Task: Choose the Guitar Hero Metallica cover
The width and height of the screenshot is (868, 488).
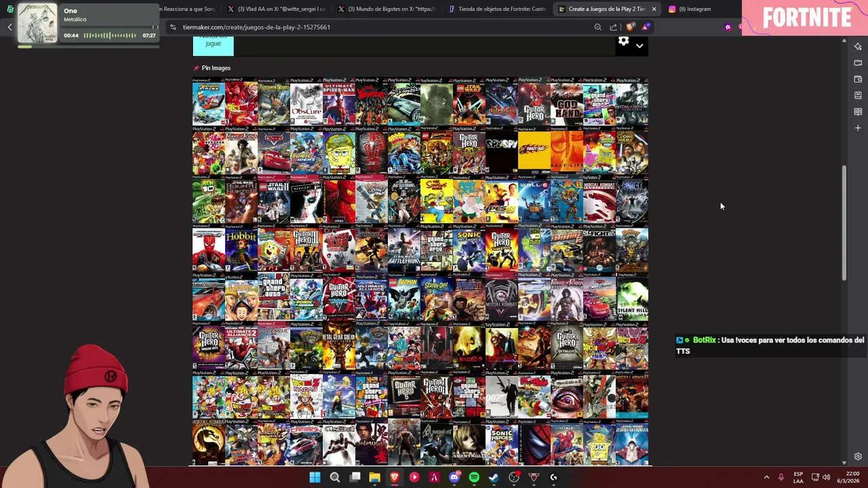Action: [x=567, y=346]
